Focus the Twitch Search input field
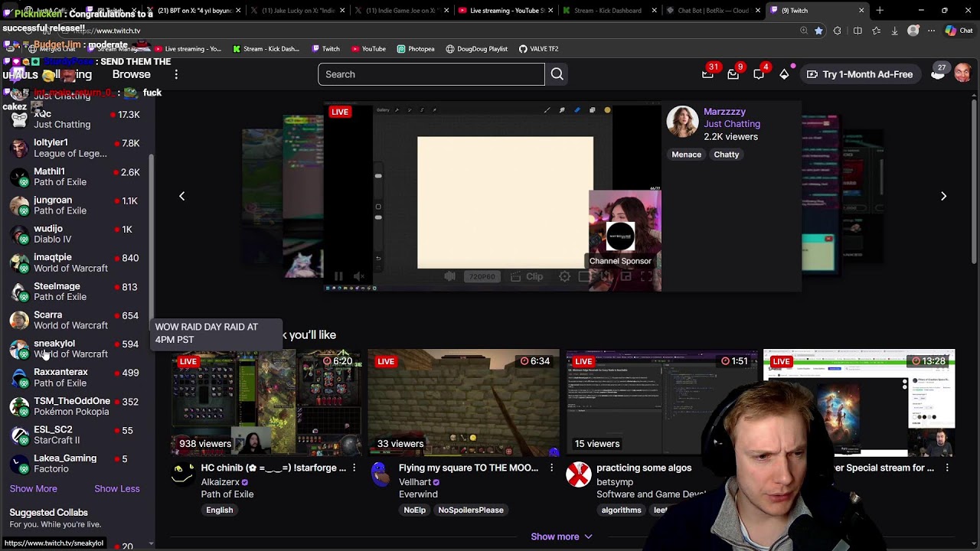The height and width of the screenshot is (551, 980). click(431, 74)
